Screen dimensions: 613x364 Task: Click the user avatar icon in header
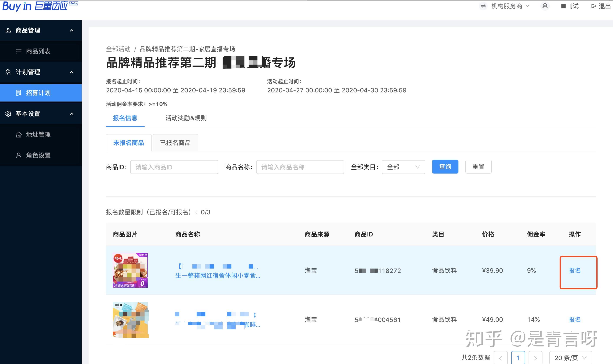545,6
